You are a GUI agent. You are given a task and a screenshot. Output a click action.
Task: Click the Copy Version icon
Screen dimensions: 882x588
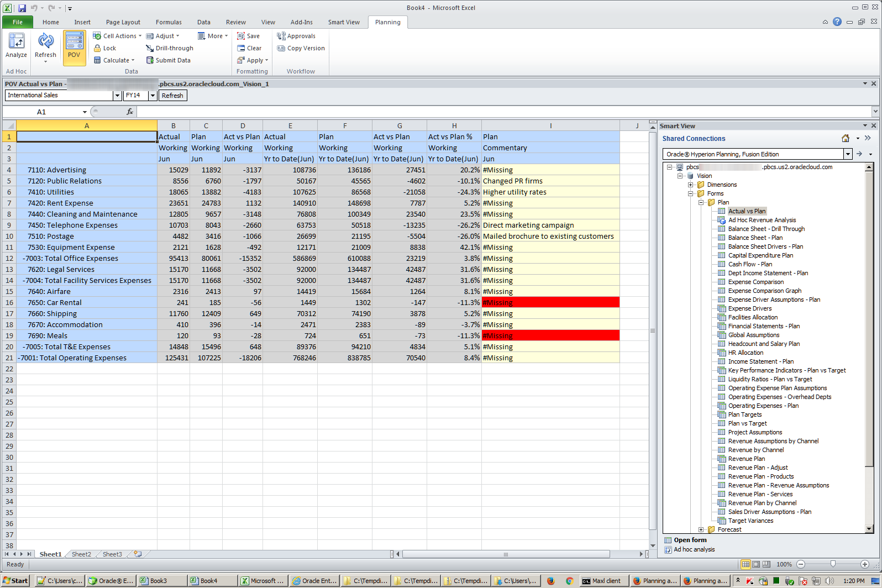click(281, 49)
